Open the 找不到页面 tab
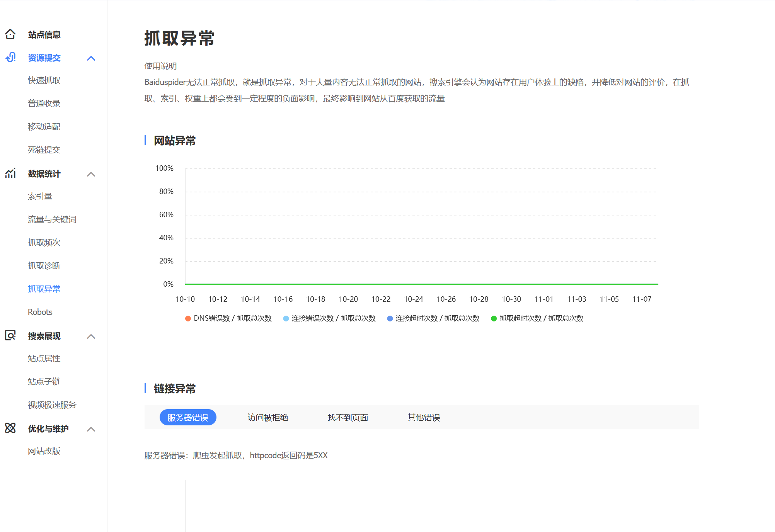This screenshot has width=775, height=532. tap(347, 417)
